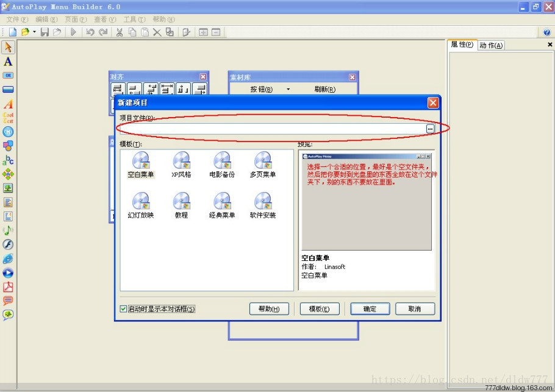555x392 pixels.
Task: Click the Delete X toolbar icon
Action: click(x=157, y=32)
